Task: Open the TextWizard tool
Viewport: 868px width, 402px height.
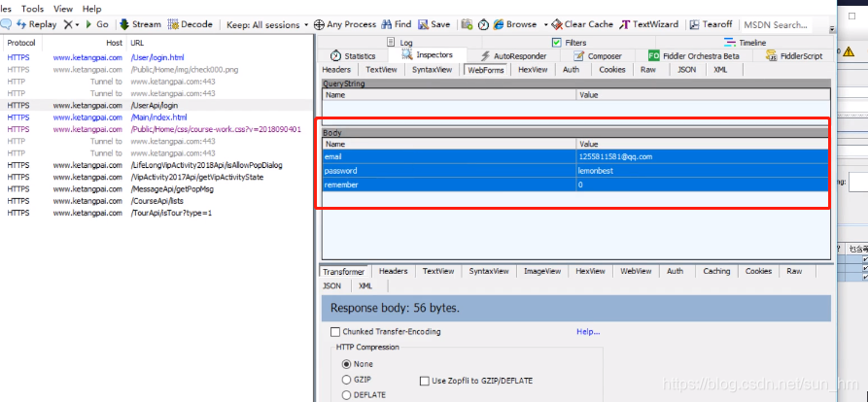Action: pyautogui.click(x=648, y=24)
